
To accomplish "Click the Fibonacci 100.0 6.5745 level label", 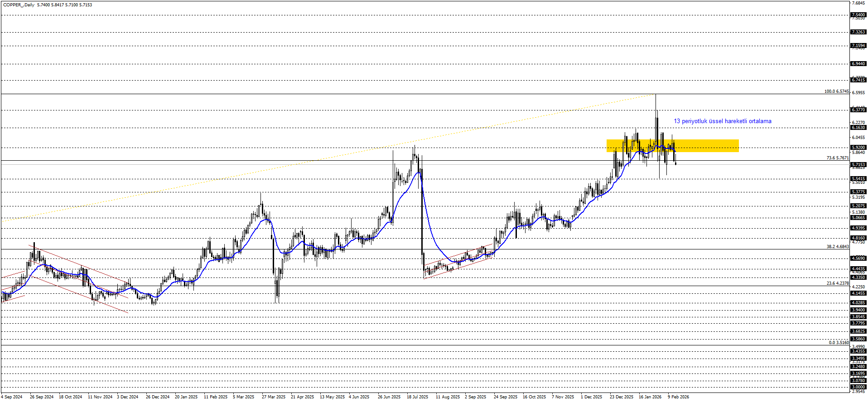I will tap(836, 91).
